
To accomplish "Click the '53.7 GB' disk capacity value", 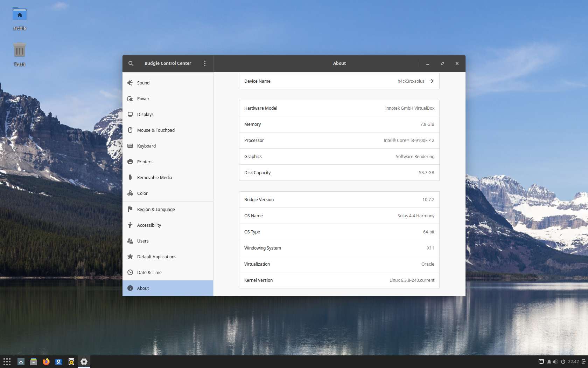I will [x=426, y=172].
